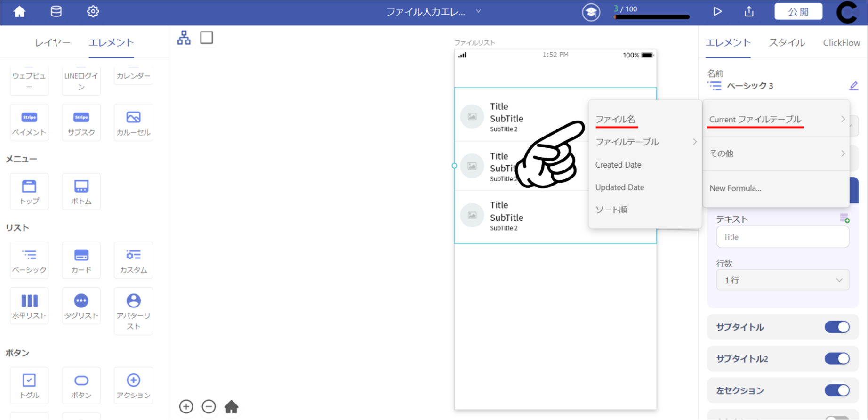Add the ペイメント Stripe element
Viewport: 868px width, 420px height.
pos(29,122)
